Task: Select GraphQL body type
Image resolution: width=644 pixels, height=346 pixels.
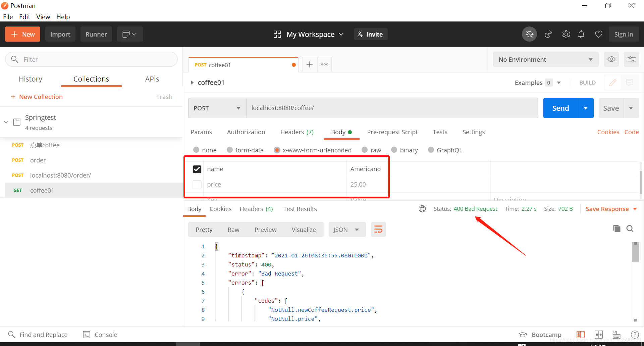Action: pyautogui.click(x=431, y=150)
